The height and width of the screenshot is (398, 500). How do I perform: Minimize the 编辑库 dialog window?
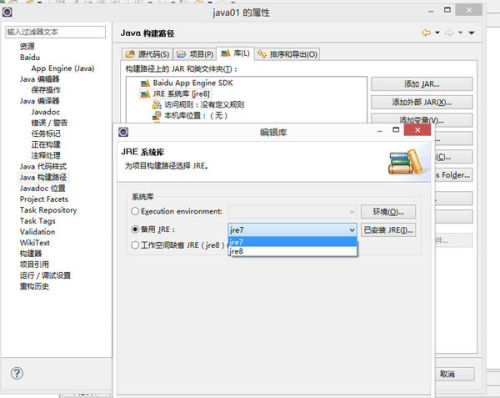coord(380,131)
